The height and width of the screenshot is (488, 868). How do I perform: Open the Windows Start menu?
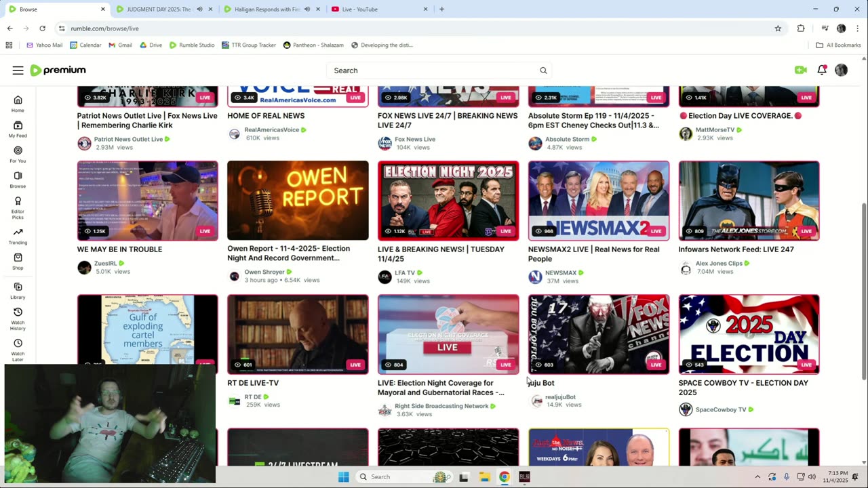[344, 476]
